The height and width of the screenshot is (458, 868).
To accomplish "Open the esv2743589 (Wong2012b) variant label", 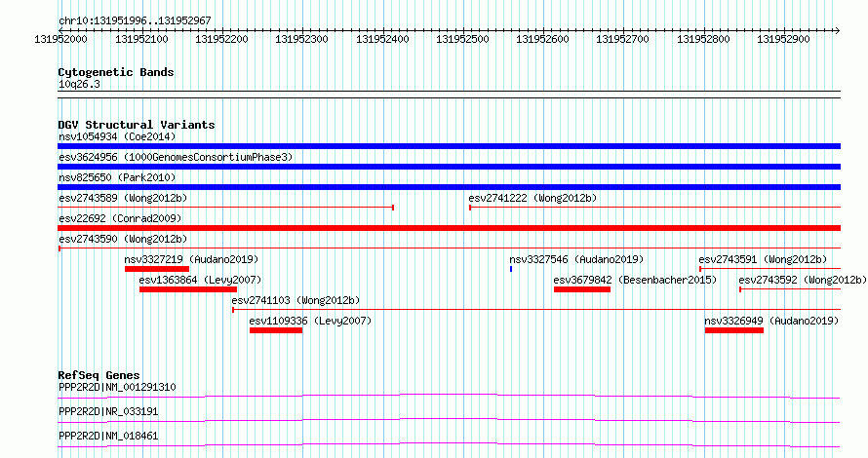I will click(123, 198).
